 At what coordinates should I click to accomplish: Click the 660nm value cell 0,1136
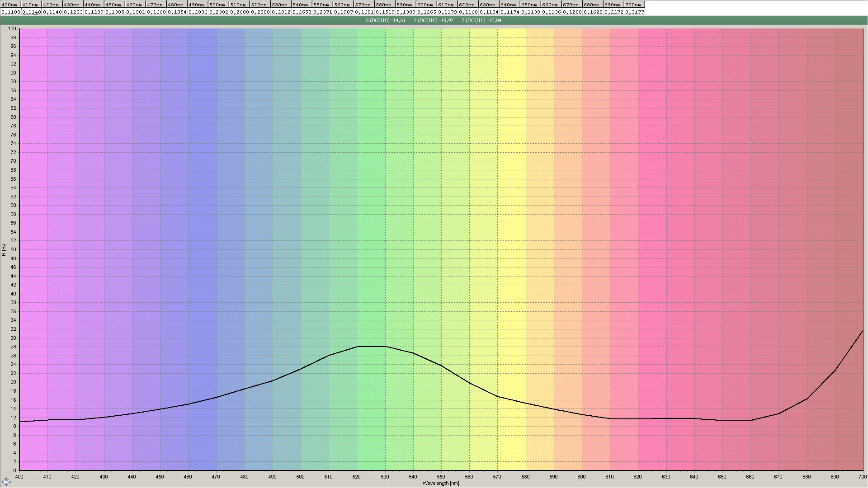click(551, 12)
